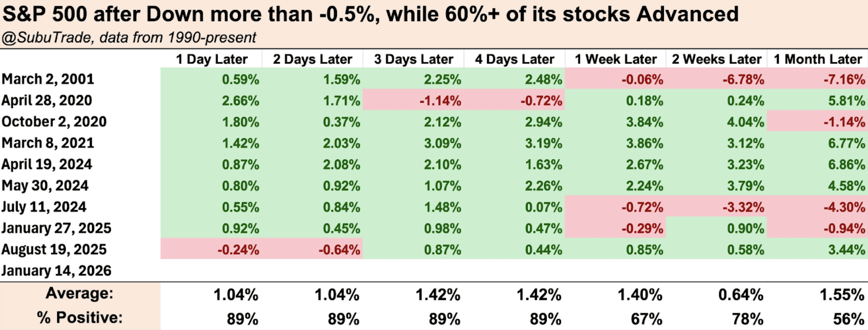
Task: Select the "1 Day Later" column header
Action: [212, 59]
